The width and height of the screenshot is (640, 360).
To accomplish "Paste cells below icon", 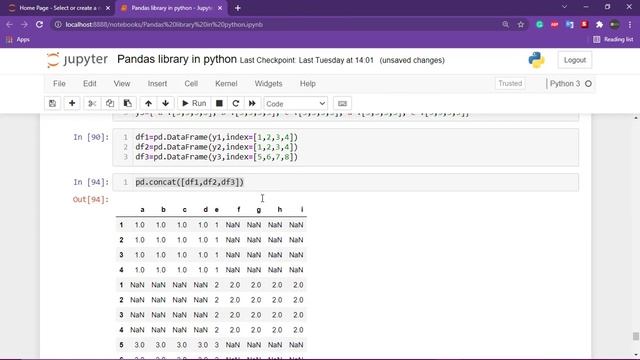I will pos(128,104).
